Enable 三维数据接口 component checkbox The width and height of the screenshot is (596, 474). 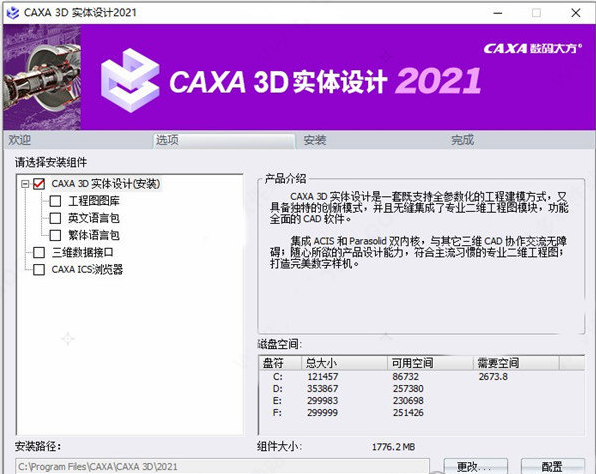point(39,252)
